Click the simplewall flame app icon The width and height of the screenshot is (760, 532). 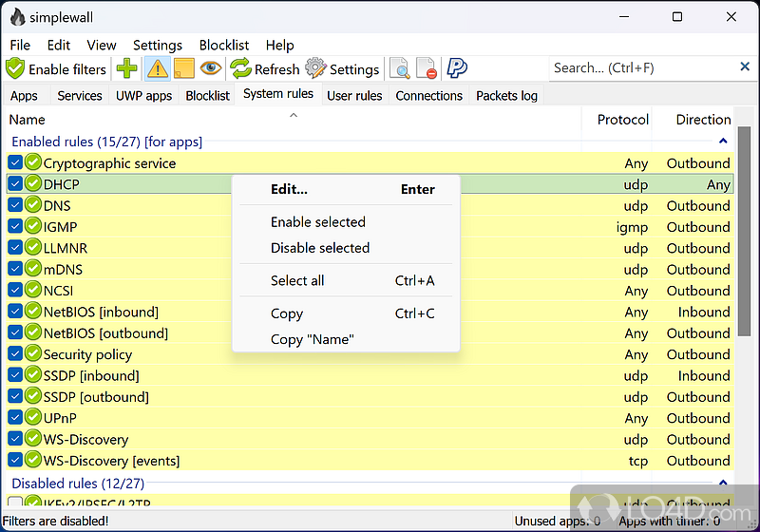(17, 17)
